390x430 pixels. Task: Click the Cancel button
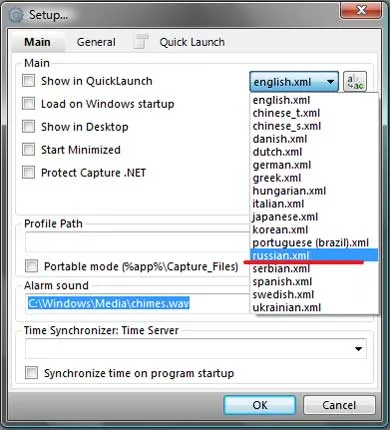(x=339, y=405)
